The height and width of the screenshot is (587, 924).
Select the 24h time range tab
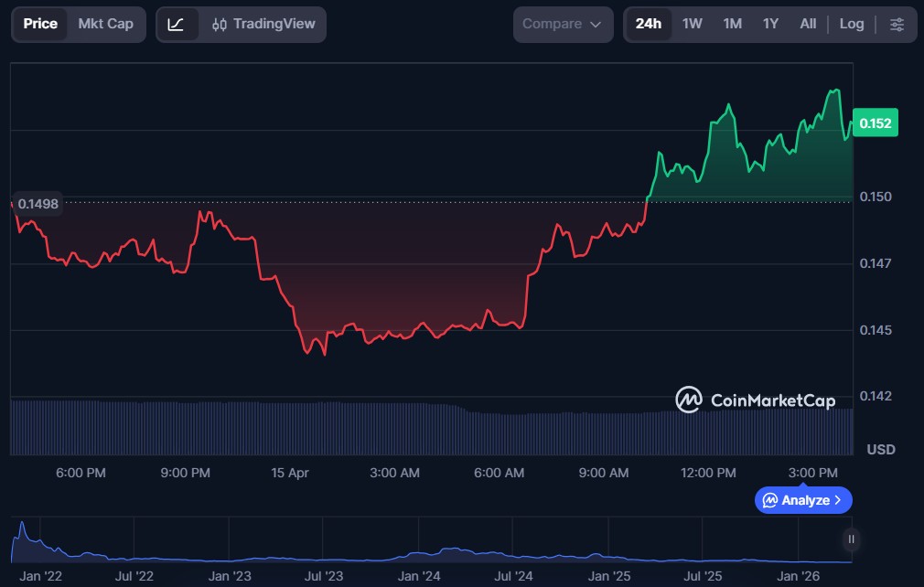pos(648,24)
